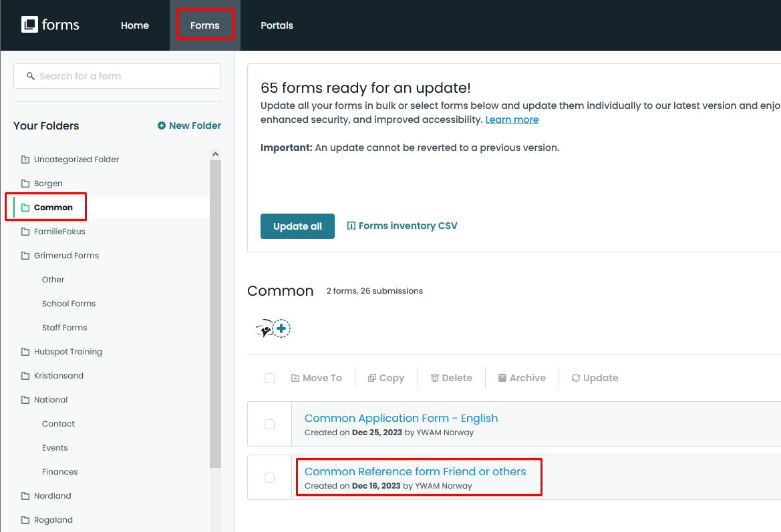Open the Uncategorized Folder
The height and width of the screenshot is (532, 781).
[69, 160]
